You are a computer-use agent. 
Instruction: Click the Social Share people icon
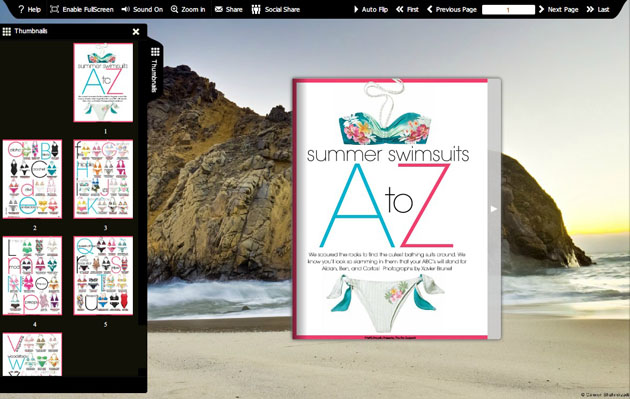(x=256, y=9)
